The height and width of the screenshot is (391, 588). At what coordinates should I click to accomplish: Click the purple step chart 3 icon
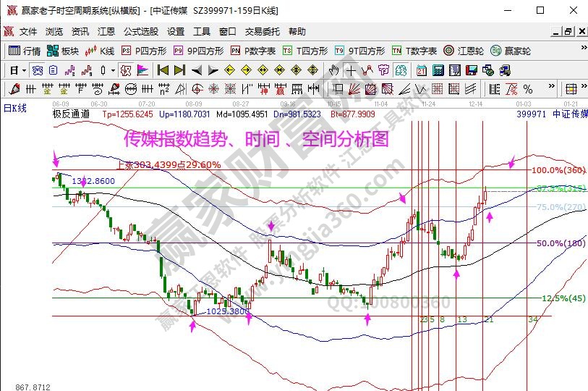[x=69, y=70]
